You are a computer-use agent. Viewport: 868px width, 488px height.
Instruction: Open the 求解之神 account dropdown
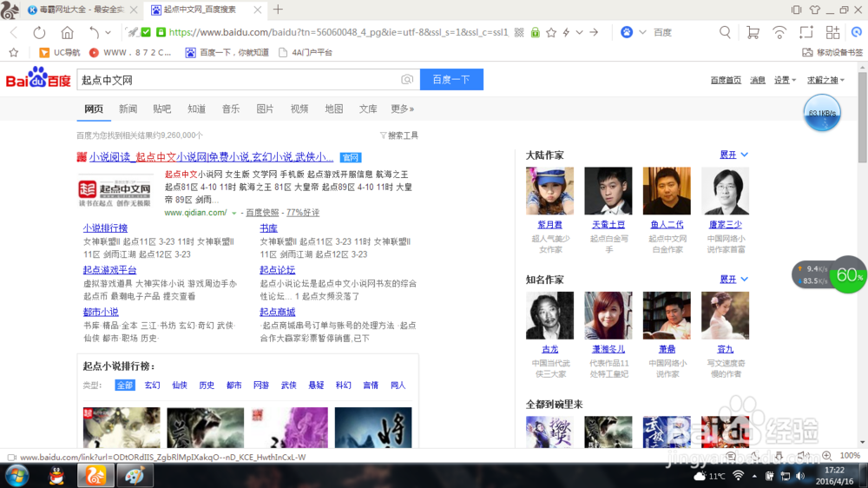pyautogui.click(x=825, y=80)
